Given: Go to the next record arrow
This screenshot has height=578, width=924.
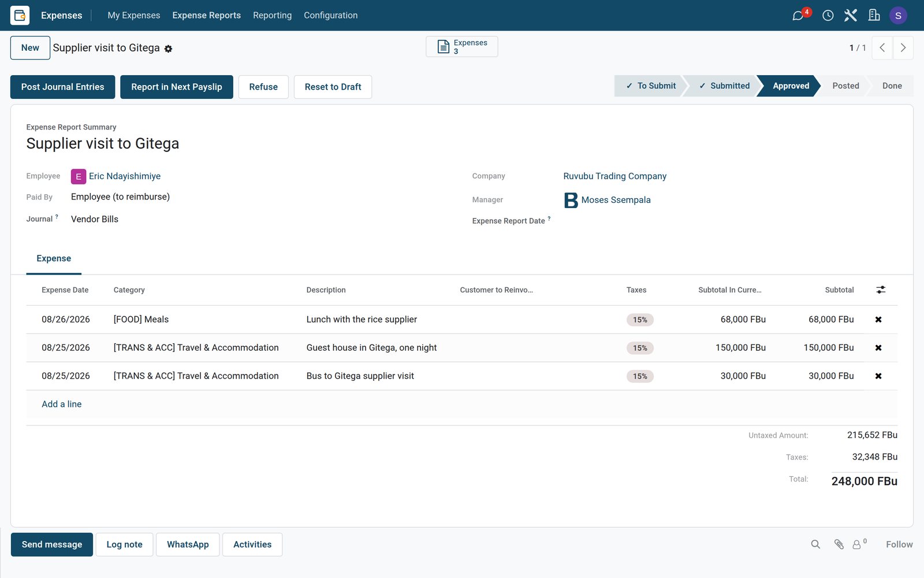Looking at the screenshot, I should click(903, 48).
